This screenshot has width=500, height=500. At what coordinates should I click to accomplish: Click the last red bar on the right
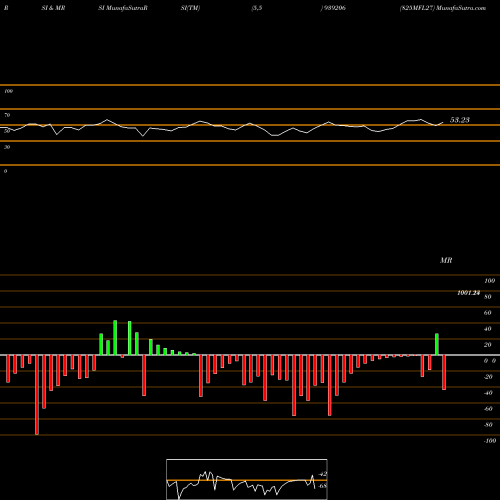click(x=444, y=372)
